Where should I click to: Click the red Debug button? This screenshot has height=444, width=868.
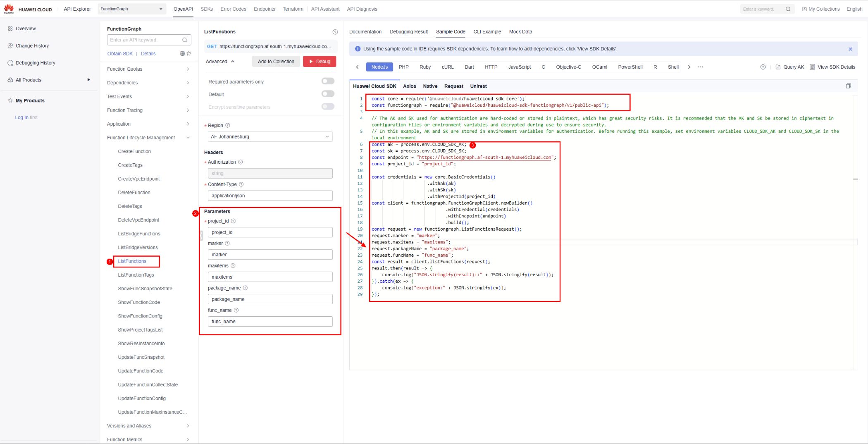(x=320, y=62)
